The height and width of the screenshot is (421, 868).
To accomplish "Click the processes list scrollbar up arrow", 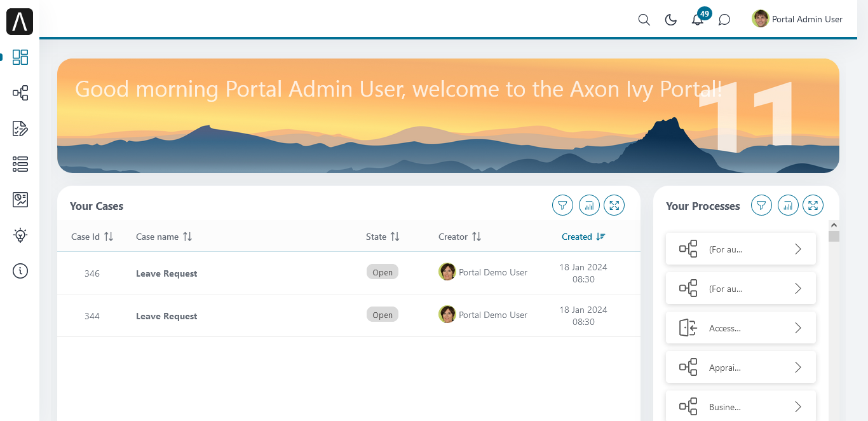I will pos(834,225).
